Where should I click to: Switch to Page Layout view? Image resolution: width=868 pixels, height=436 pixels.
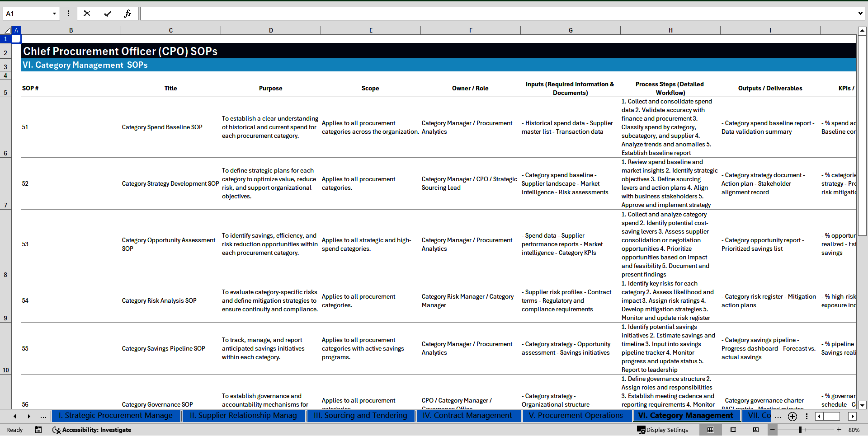(x=733, y=430)
